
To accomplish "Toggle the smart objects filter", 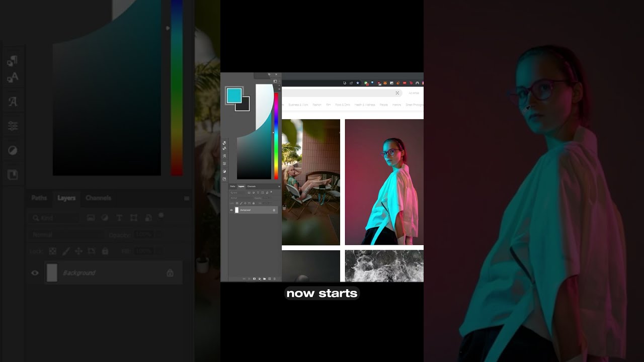I will (267, 193).
